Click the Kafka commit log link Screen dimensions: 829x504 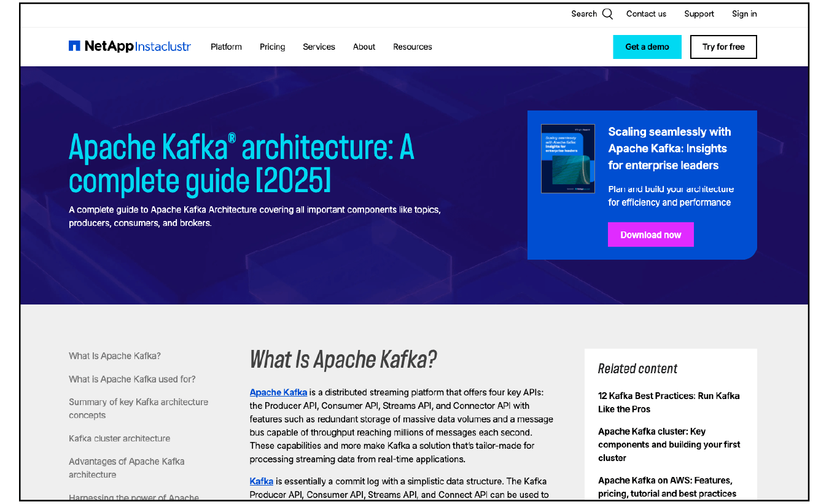[261, 481]
